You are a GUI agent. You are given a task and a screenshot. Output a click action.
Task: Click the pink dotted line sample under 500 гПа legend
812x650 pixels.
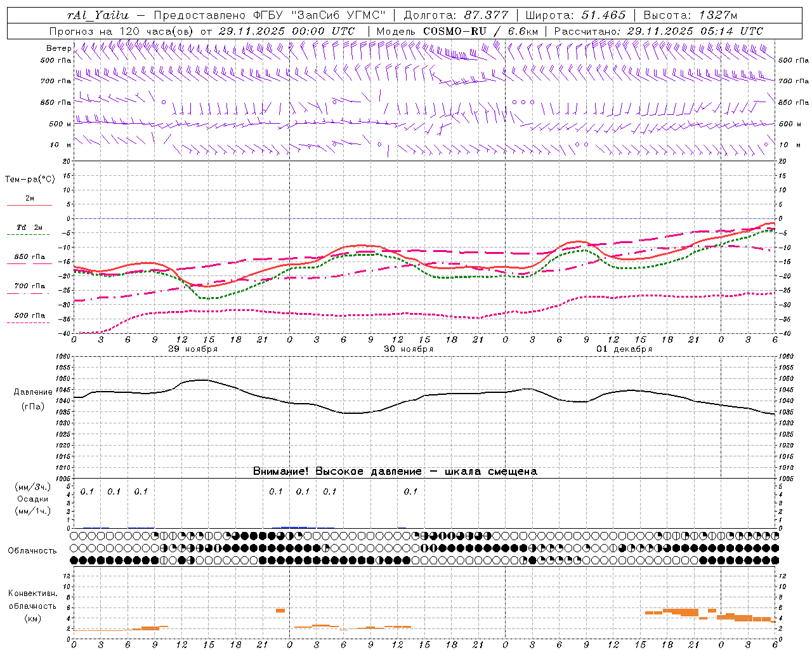(x=29, y=322)
